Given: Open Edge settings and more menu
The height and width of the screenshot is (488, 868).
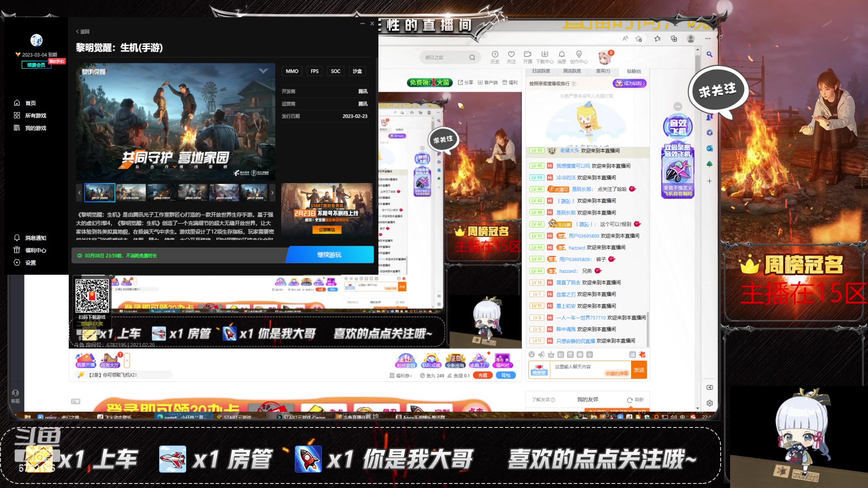Looking at the screenshot, I should coord(708,38).
